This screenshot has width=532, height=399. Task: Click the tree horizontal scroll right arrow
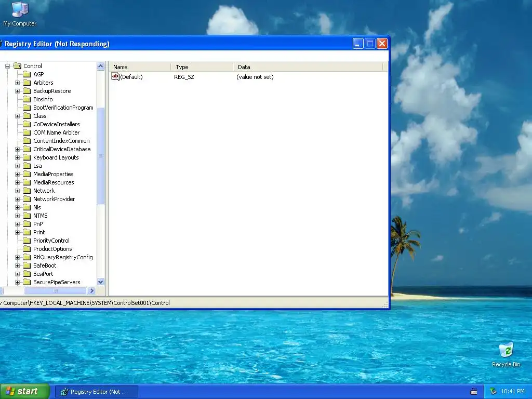click(91, 291)
